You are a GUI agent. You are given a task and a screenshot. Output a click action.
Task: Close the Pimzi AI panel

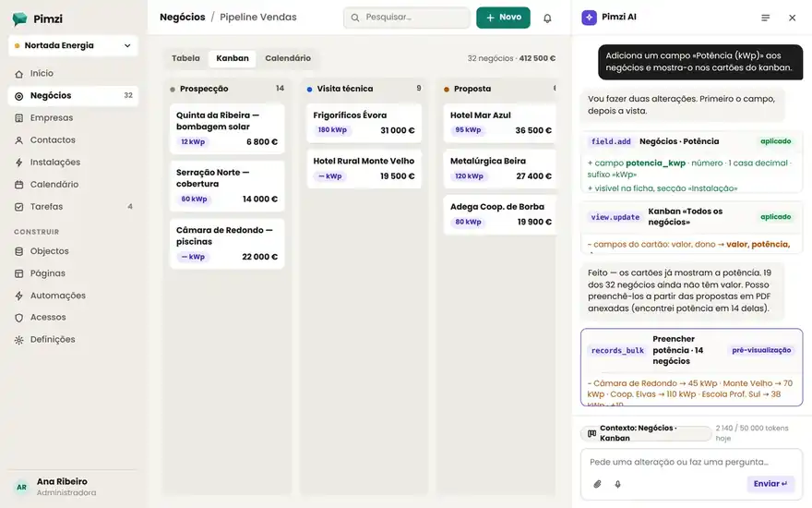tap(793, 18)
